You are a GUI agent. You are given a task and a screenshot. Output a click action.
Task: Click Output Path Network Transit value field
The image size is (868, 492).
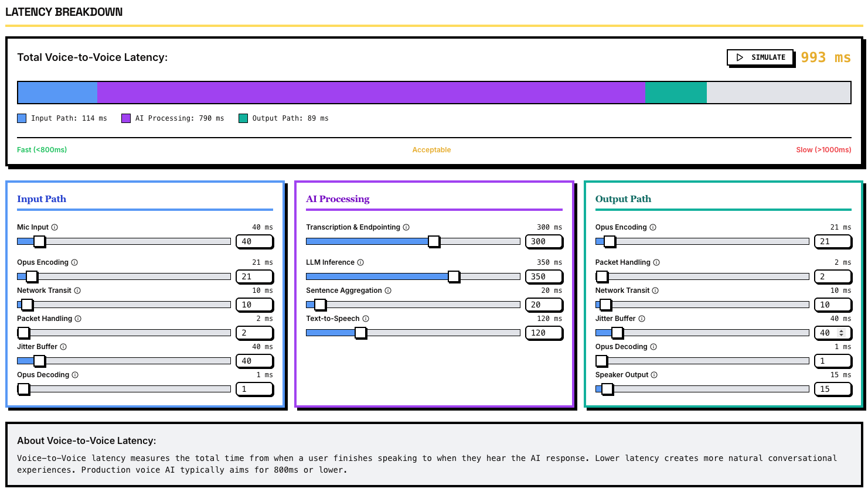833,305
